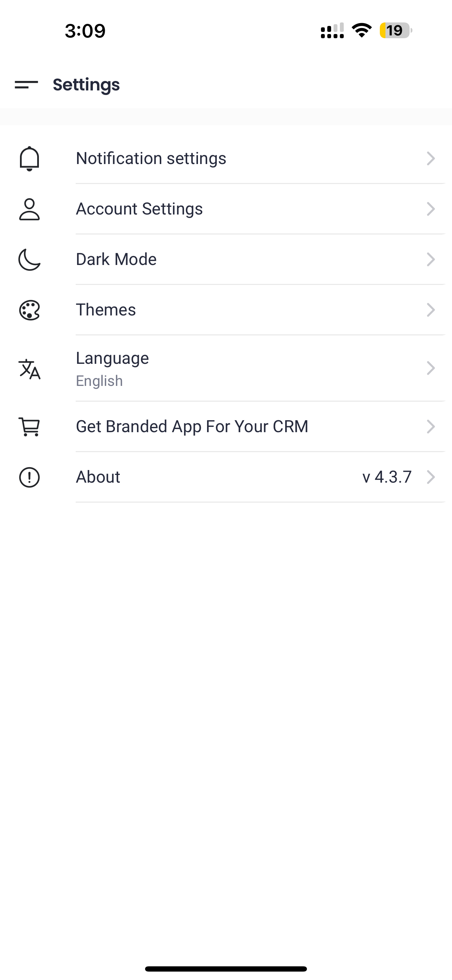Tap the About info icon
This screenshot has height=980, width=452.
click(29, 477)
